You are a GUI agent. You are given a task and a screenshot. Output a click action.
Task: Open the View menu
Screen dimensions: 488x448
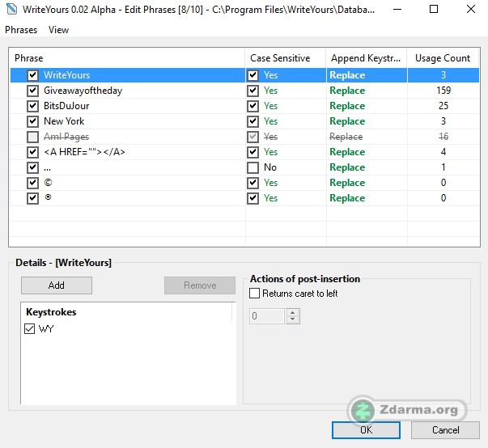[x=58, y=30]
